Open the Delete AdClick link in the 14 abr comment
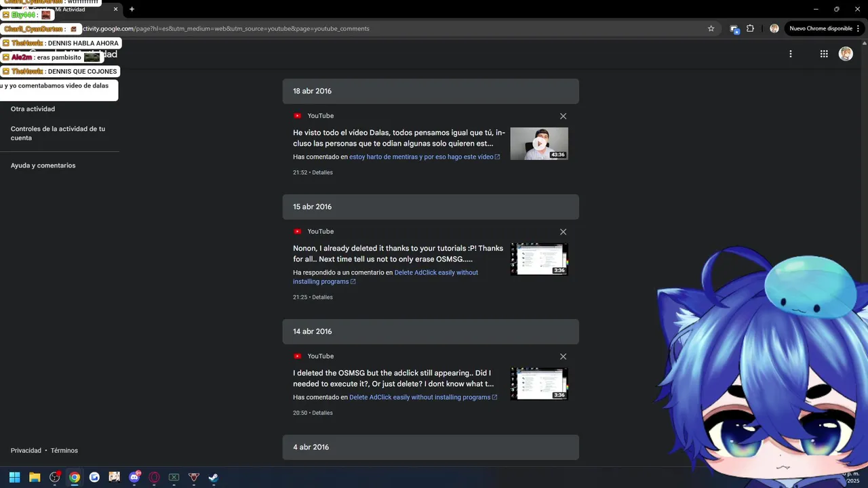868x488 pixels. click(x=423, y=397)
